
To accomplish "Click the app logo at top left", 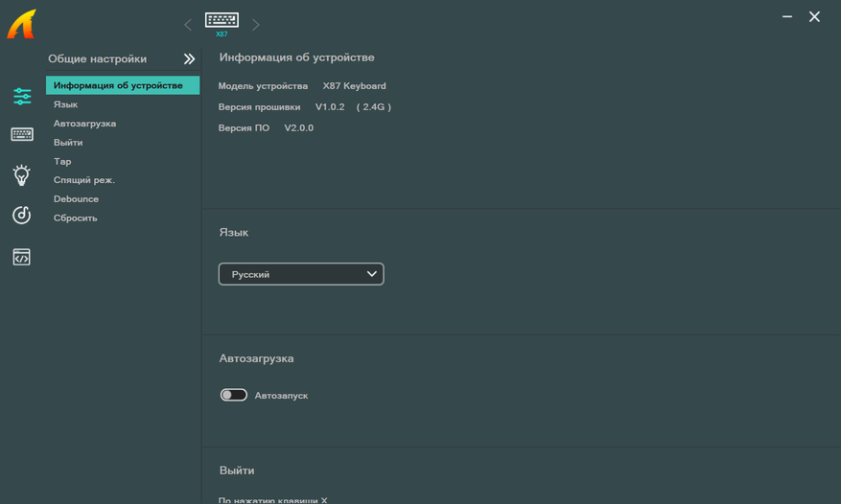I will pyautogui.click(x=21, y=23).
